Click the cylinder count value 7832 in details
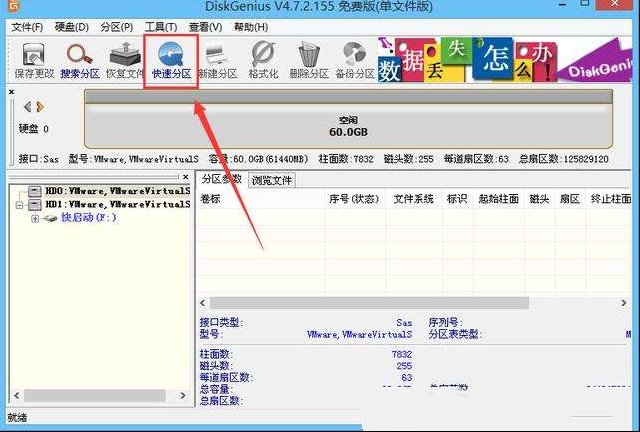This screenshot has width=640, height=432. (x=402, y=354)
